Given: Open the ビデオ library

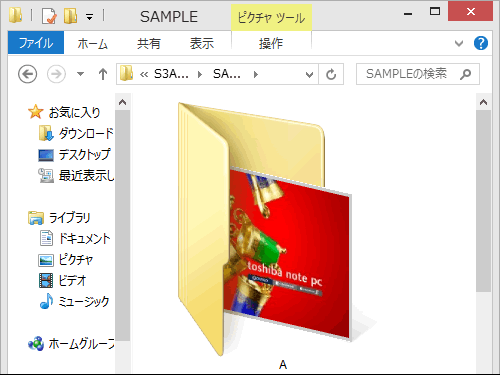Looking at the screenshot, I should (73, 280).
